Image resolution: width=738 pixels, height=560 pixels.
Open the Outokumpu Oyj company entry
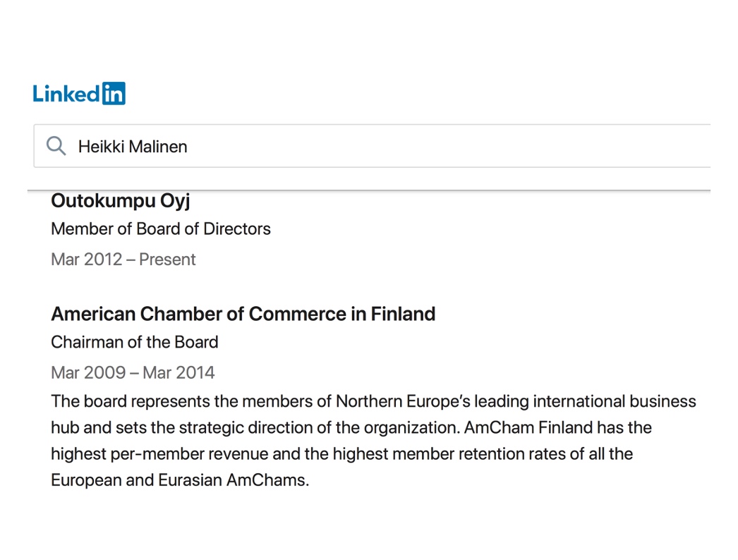point(121,202)
